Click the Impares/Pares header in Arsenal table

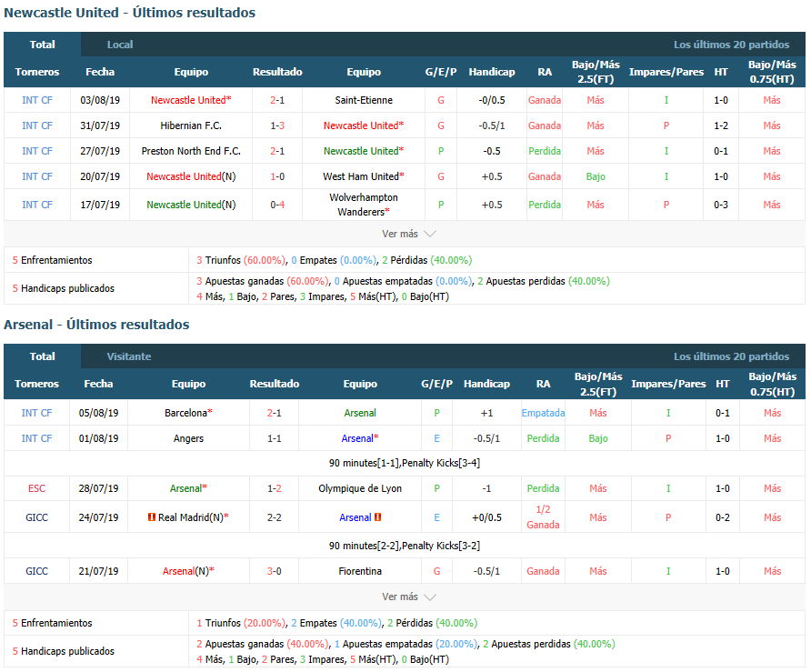668,384
